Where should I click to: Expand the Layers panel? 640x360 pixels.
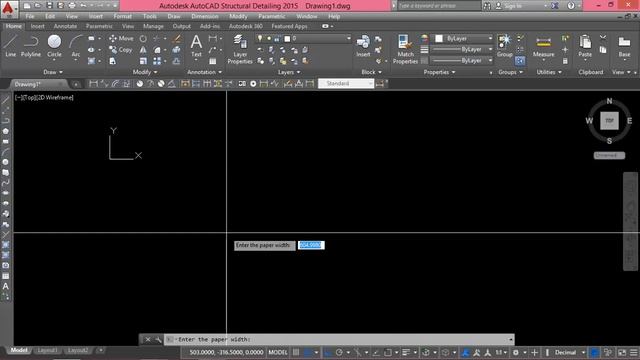click(289, 72)
